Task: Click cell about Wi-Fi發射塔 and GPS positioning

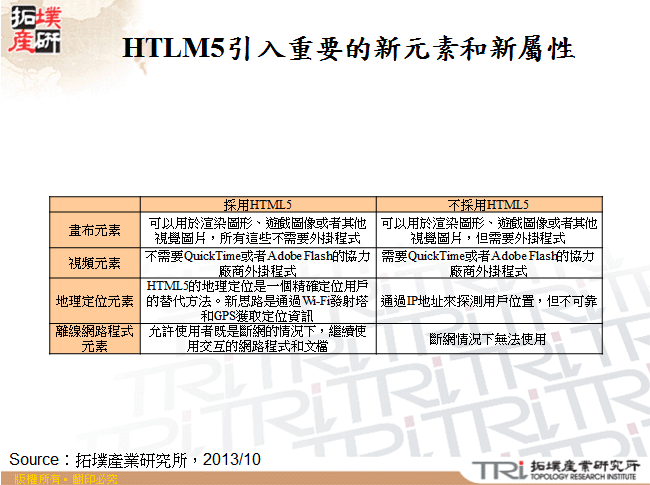Action: click(258, 301)
